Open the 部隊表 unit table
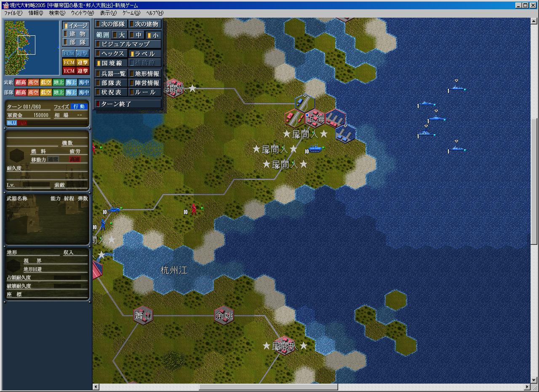This screenshot has height=392, width=539. (111, 83)
